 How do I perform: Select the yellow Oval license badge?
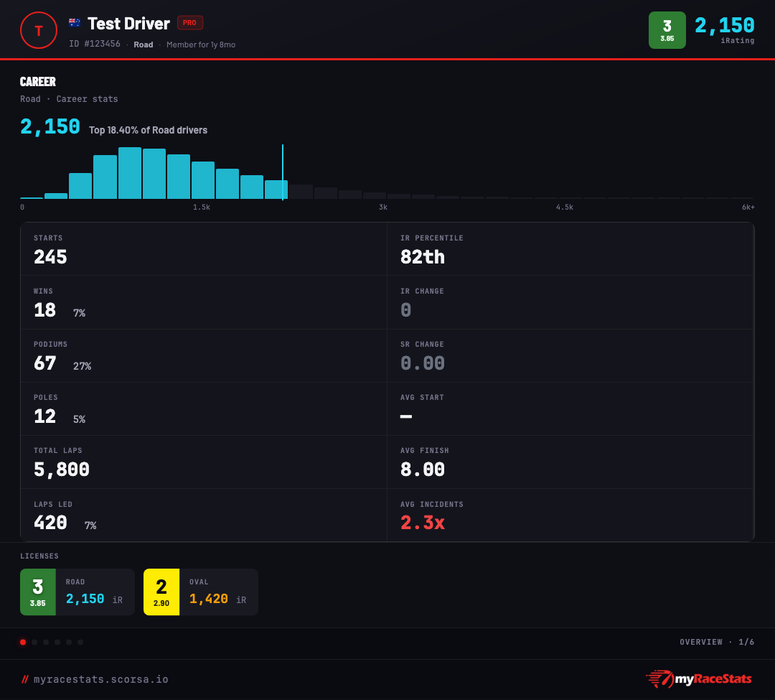[x=161, y=592]
